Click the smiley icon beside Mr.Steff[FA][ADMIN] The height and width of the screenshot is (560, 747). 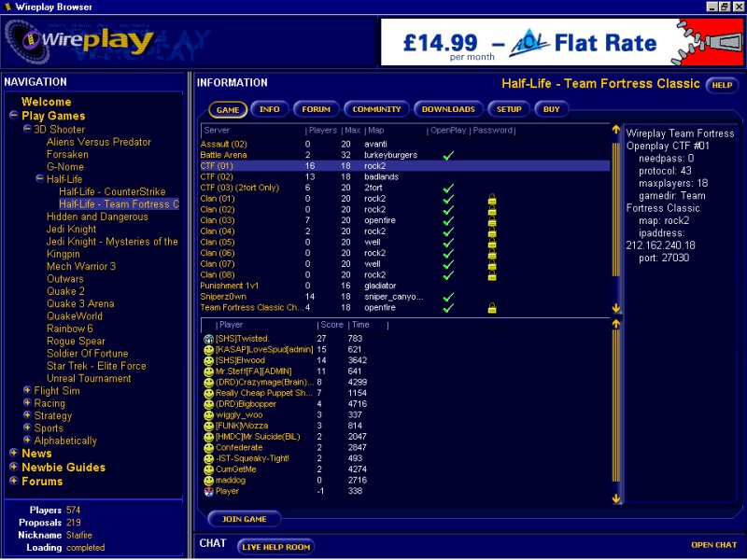pos(208,371)
